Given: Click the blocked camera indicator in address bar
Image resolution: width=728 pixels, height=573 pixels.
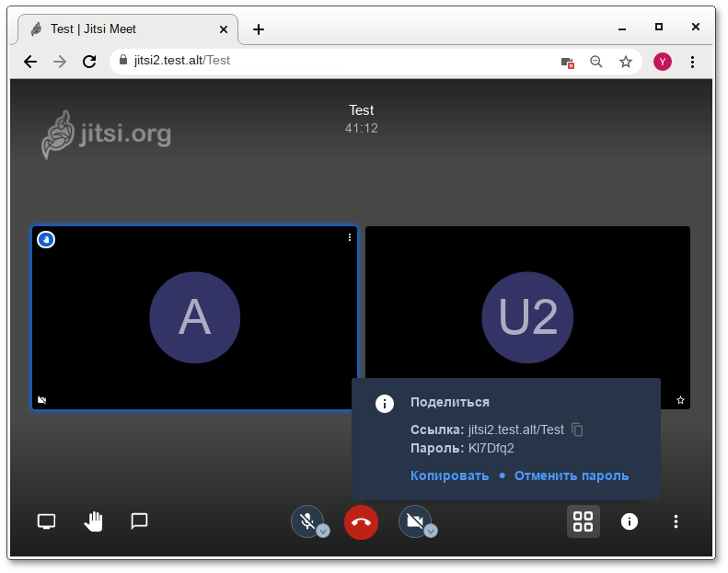Looking at the screenshot, I should pos(567,63).
